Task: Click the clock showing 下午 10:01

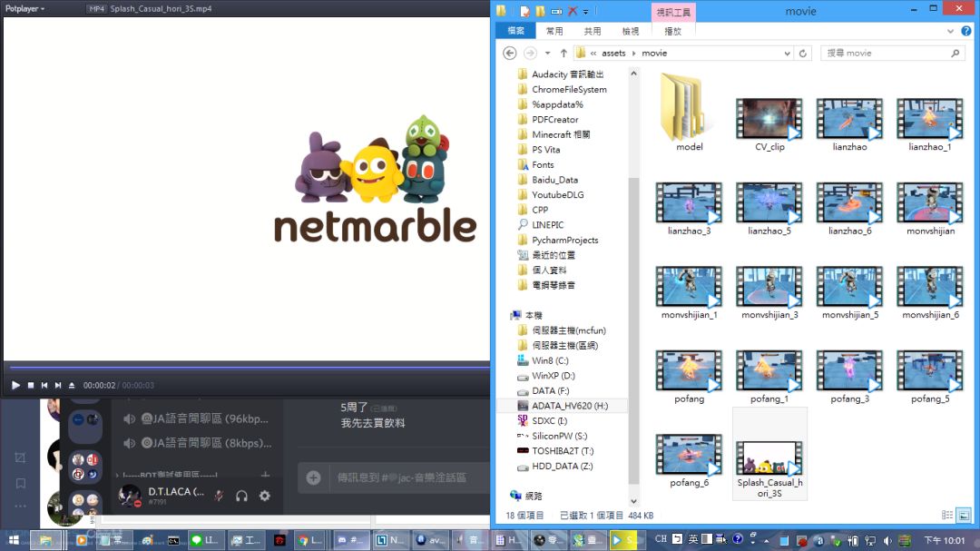Action: (945, 540)
